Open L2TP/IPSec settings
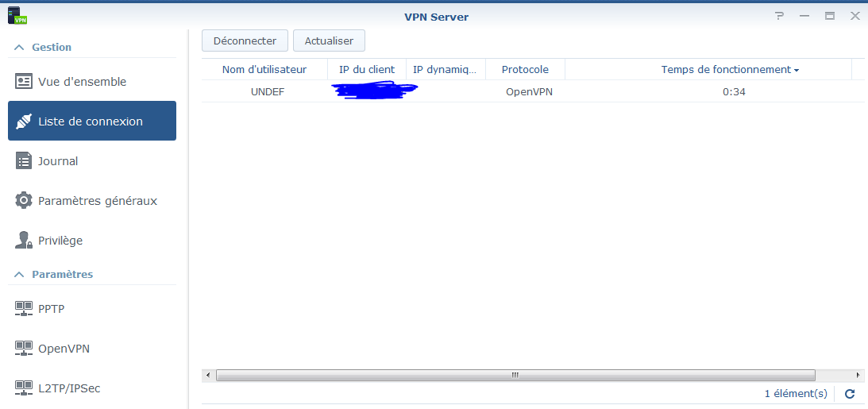868x409 pixels. (92, 388)
